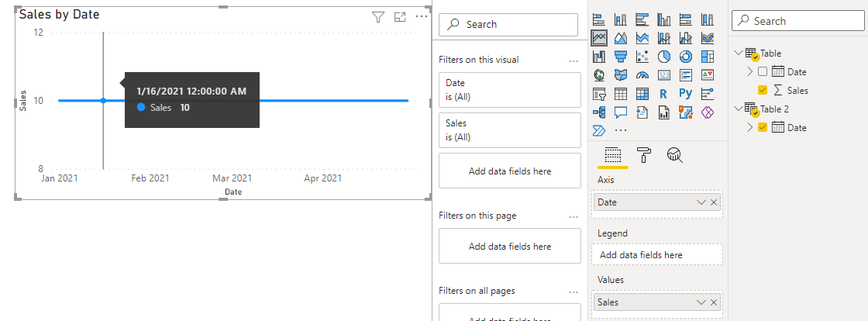This screenshot has width=868, height=321.
Task: Select the gauge visual
Action: [642, 74]
